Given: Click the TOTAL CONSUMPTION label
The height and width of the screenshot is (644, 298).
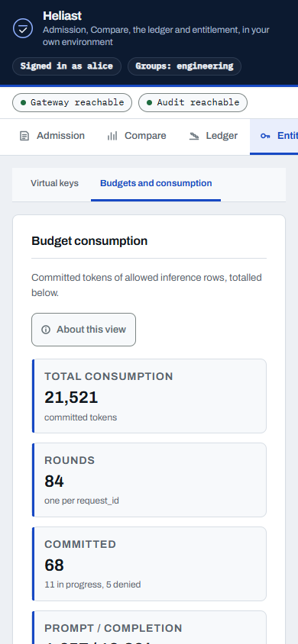Looking at the screenshot, I should click(109, 376).
